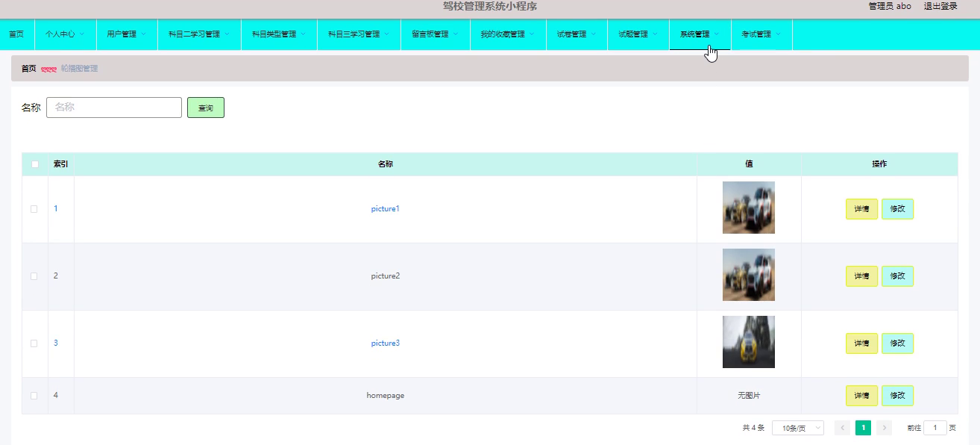
Task: Select all rows with the header checkbox
Action: [x=34, y=164]
